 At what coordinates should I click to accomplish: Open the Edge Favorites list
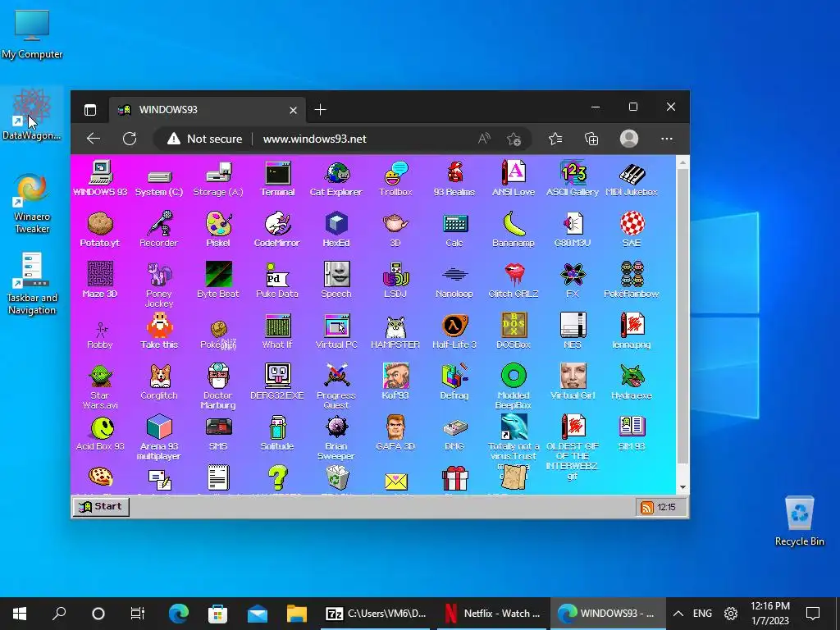click(555, 139)
